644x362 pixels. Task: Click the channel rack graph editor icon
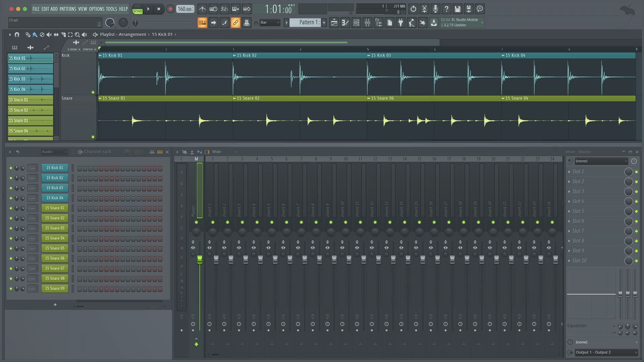tap(152, 152)
